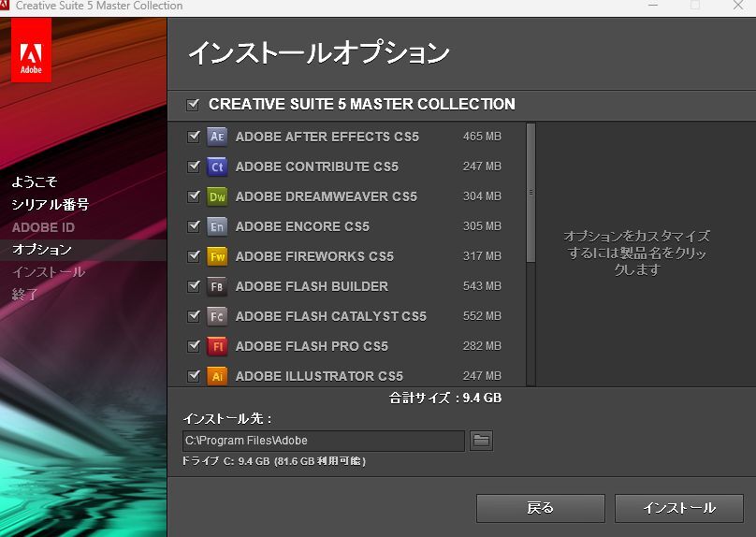Screen dimensions: 756x537
Task: Click the Flash Catalyst CS5 icon
Action: (x=217, y=316)
